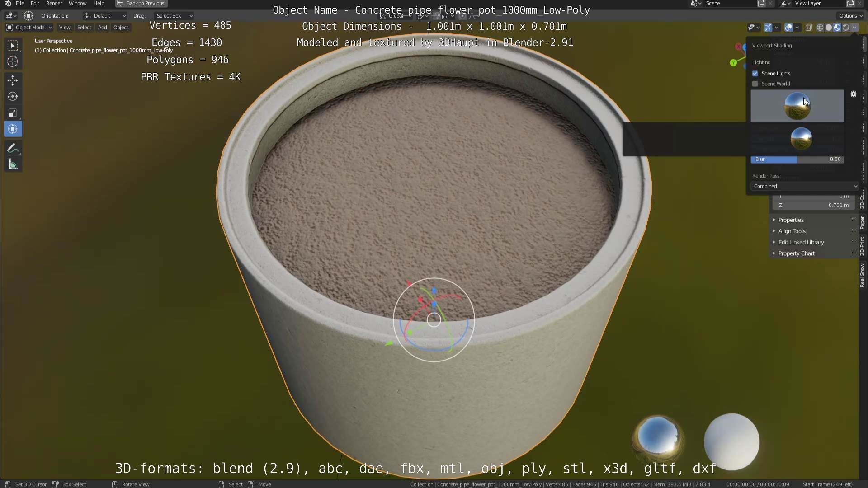Adjust the Blur slider
This screenshot has width=868, height=488.
point(797,160)
